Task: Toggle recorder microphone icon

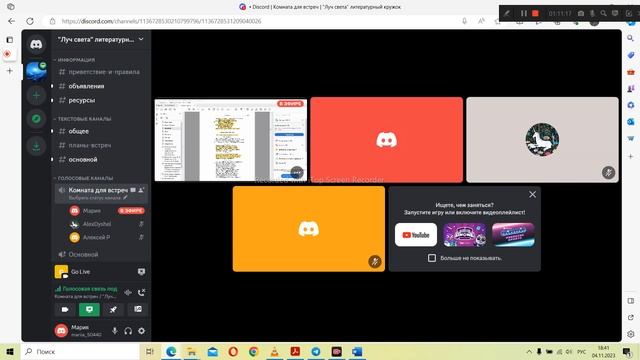Action: 592,13
